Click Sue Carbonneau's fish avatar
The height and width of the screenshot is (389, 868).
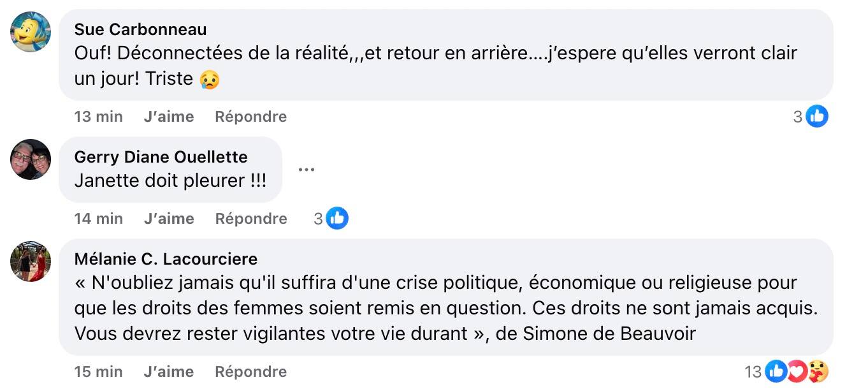tap(31, 32)
